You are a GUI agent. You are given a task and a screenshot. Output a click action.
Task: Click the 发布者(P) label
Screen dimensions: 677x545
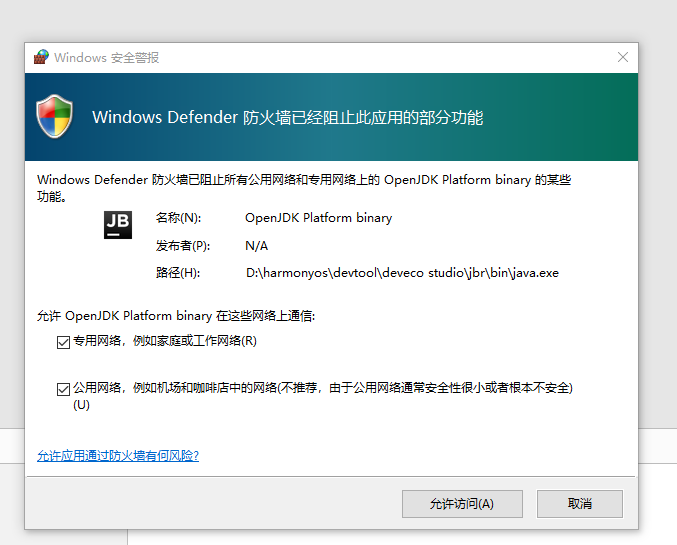coord(183,246)
